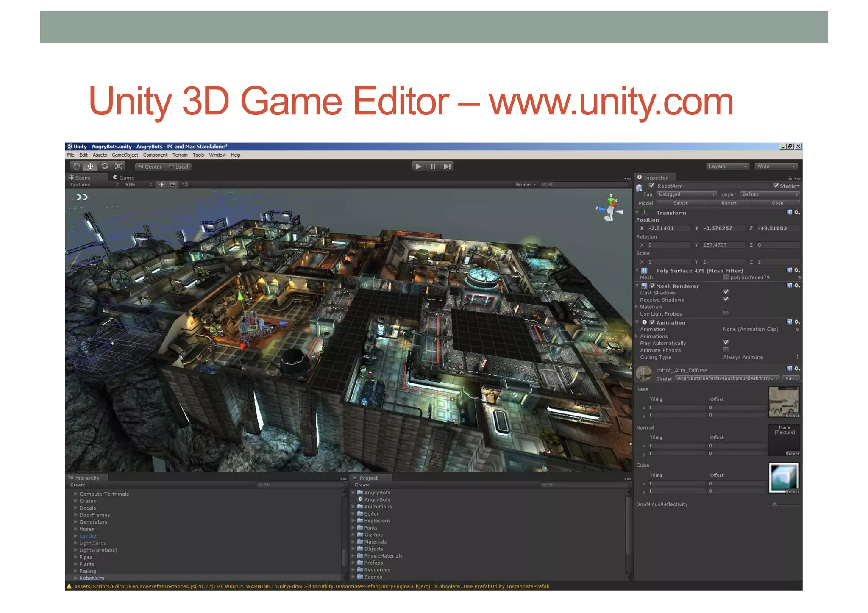868x613 pixels.
Task: Toggle Center pivot button
Action: [x=150, y=166]
